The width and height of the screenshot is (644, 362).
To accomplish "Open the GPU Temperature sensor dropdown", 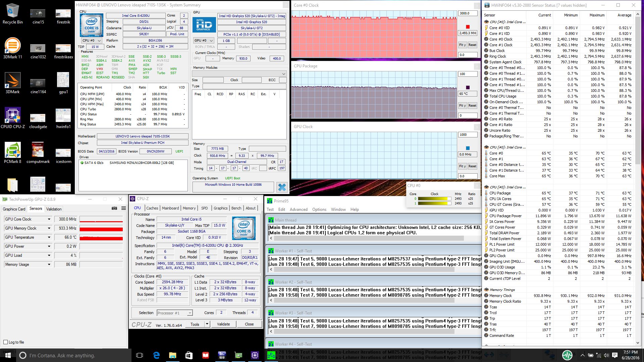I will coord(49,237).
